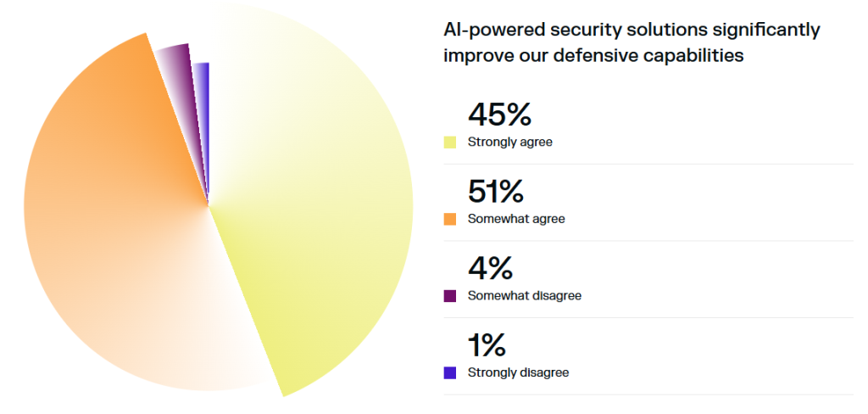The width and height of the screenshot is (868, 414).
Task: Click the 'Somewhat agree' legend label
Action: pos(516,219)
